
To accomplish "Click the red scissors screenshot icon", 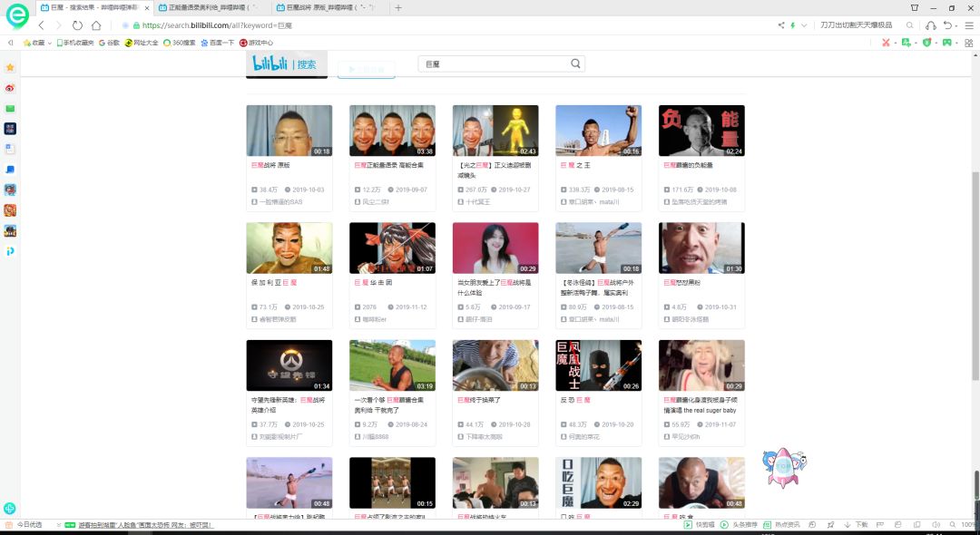I will [886, 43].
